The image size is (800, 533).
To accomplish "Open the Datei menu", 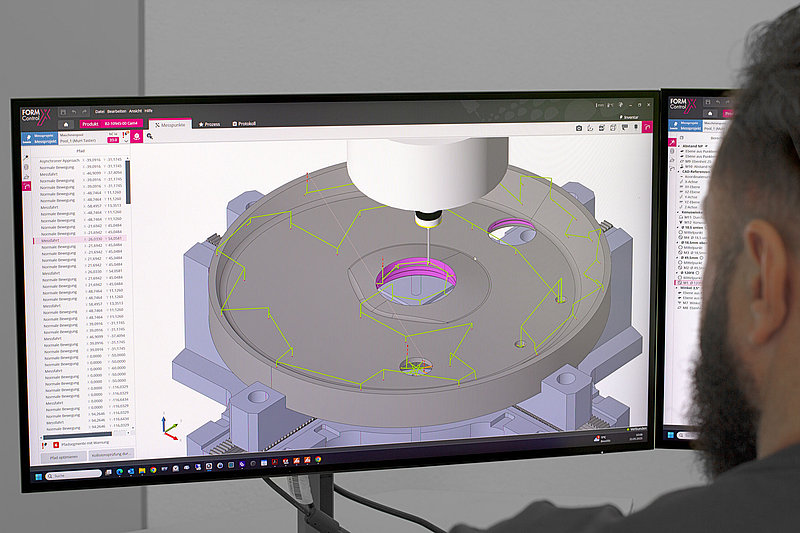I will (99, 111).
